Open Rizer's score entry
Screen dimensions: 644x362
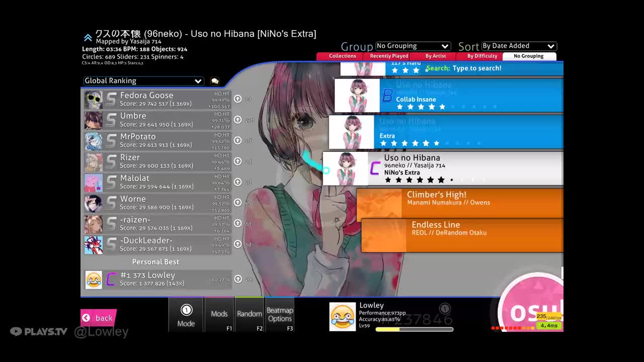(x=156, y=162)
